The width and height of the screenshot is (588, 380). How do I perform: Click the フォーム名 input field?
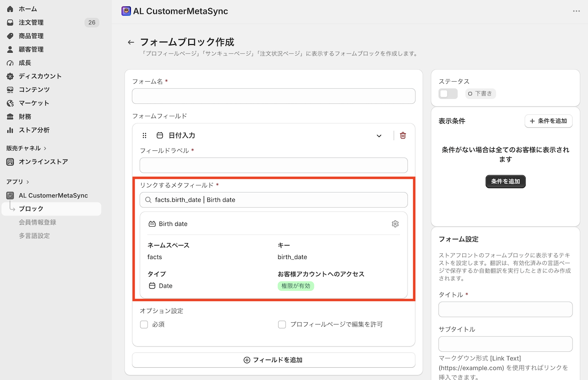pyautogui.click(x=274, y=96)
